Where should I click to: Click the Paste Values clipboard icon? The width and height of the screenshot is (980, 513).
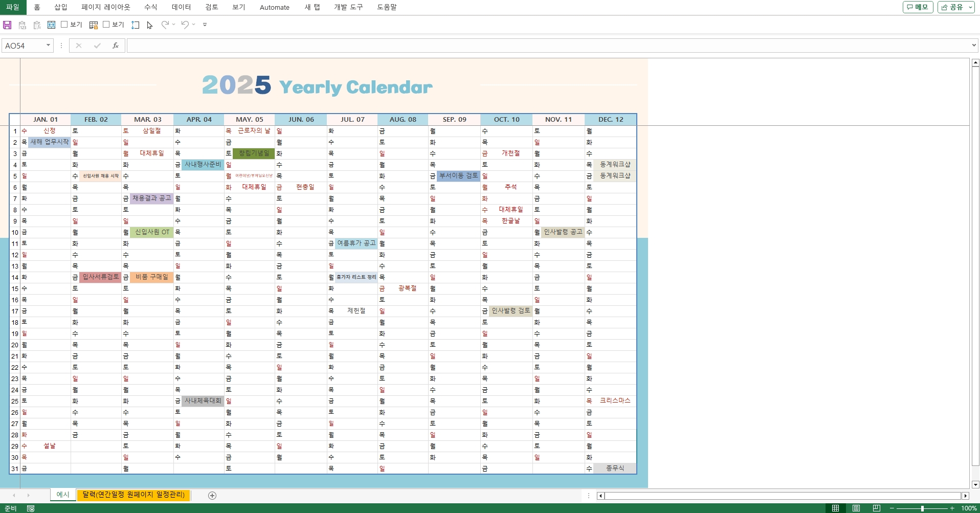(22, 25)
